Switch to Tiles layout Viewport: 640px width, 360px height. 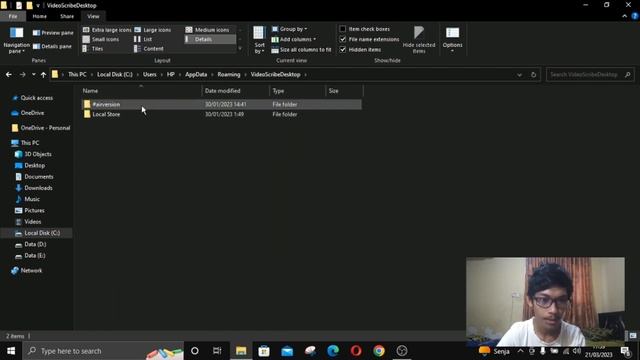[93, 49]
